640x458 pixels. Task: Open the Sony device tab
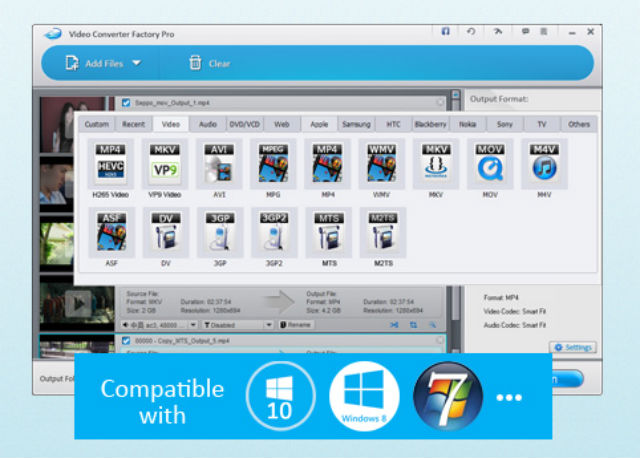pyautogui.click(x=505, y=124)
